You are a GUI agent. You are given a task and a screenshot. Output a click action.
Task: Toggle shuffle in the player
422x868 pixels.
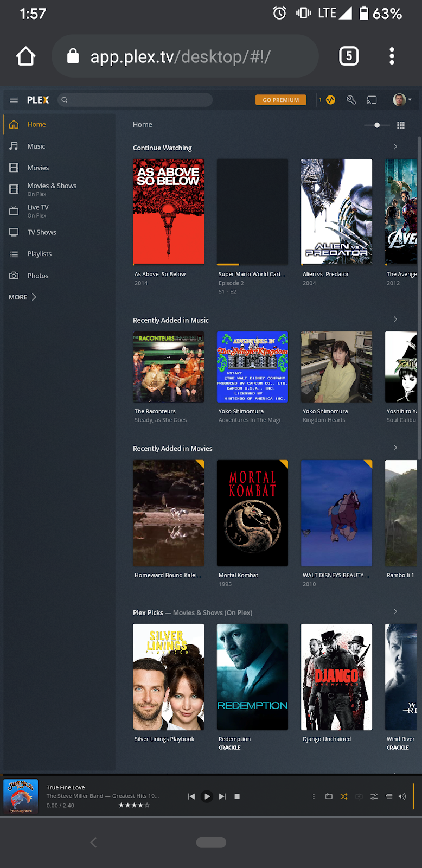(344, 796)
